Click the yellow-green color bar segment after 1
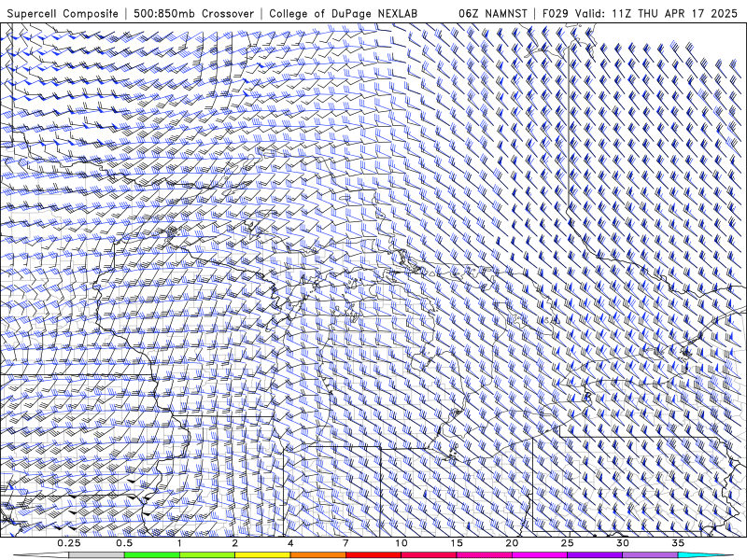747x560 pixels. pyautogui.click(x=207, y=555)
